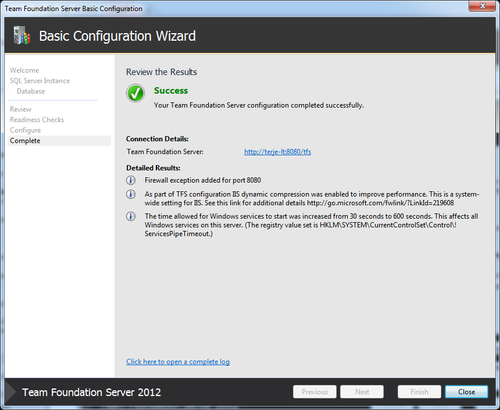Screen dimensions: 500x410
Task: Select the Welcome step in sidebar
Action: (x=24, y=70)
